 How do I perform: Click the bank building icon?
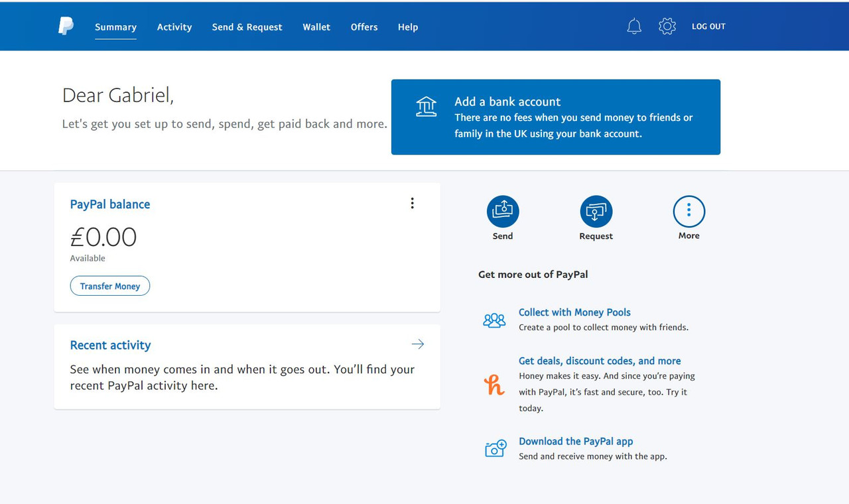(x=426, y=107)
